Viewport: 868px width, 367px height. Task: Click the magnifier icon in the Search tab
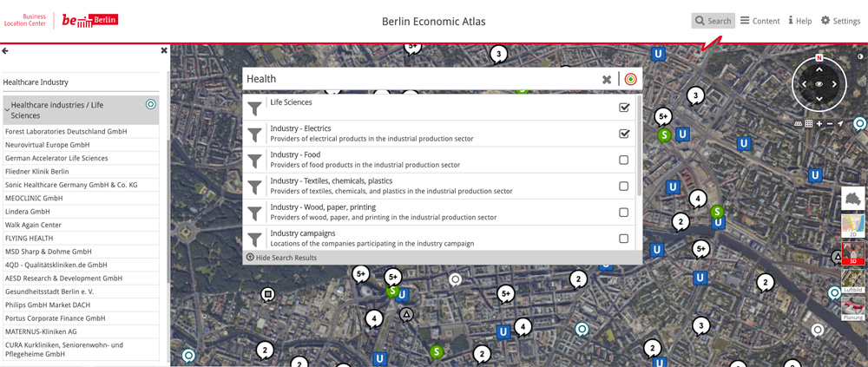pos(700,21)
